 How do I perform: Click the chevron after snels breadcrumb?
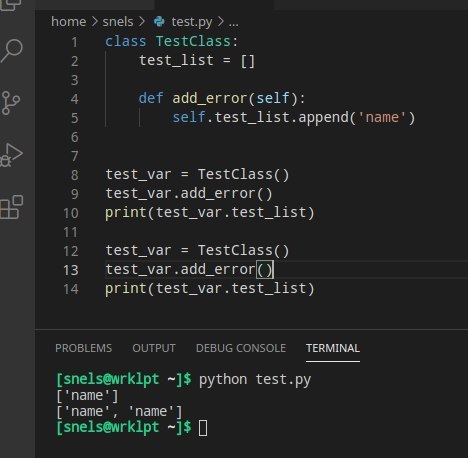pyautogui.click(x=142, y=22)
